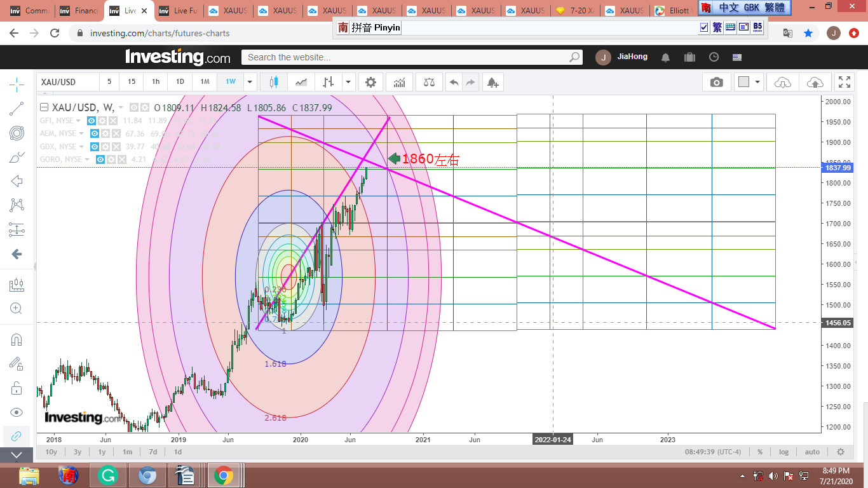Expand the time interval dropdown arrow
This screenshot has height=488, width=868.
[250, 82]
